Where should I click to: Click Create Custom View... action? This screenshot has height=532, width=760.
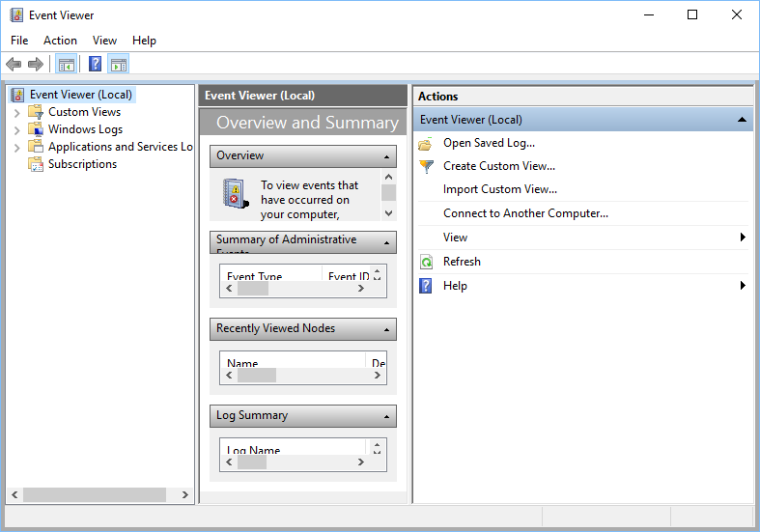[x=499, y=166]
